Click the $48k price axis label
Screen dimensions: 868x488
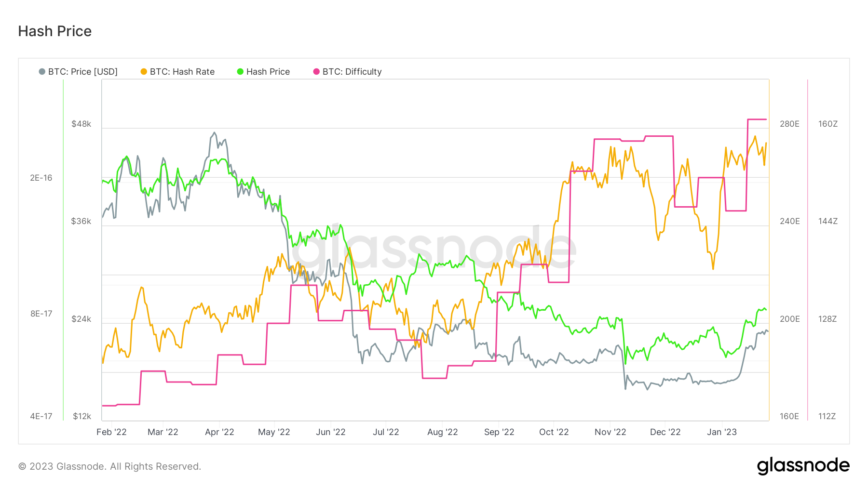81,124
